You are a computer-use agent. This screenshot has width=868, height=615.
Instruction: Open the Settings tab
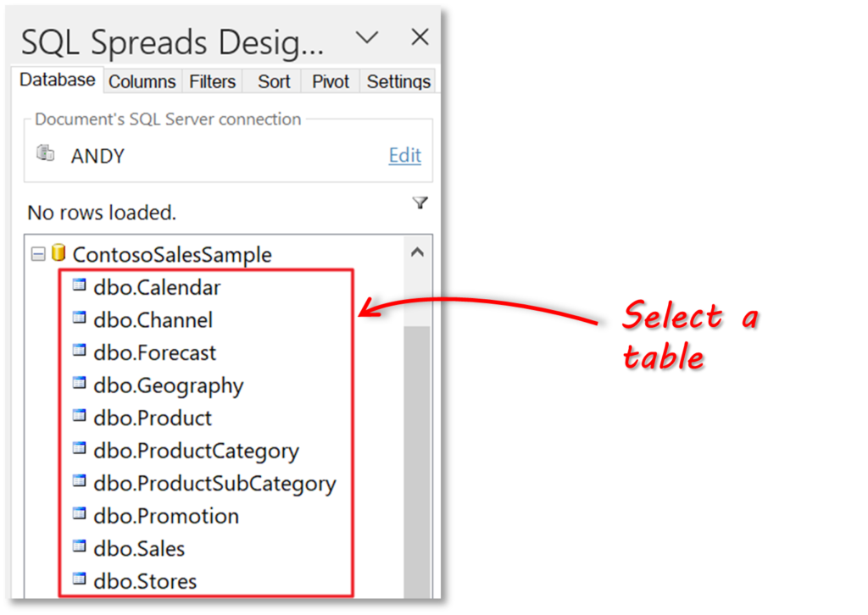[x=398, y=81]
